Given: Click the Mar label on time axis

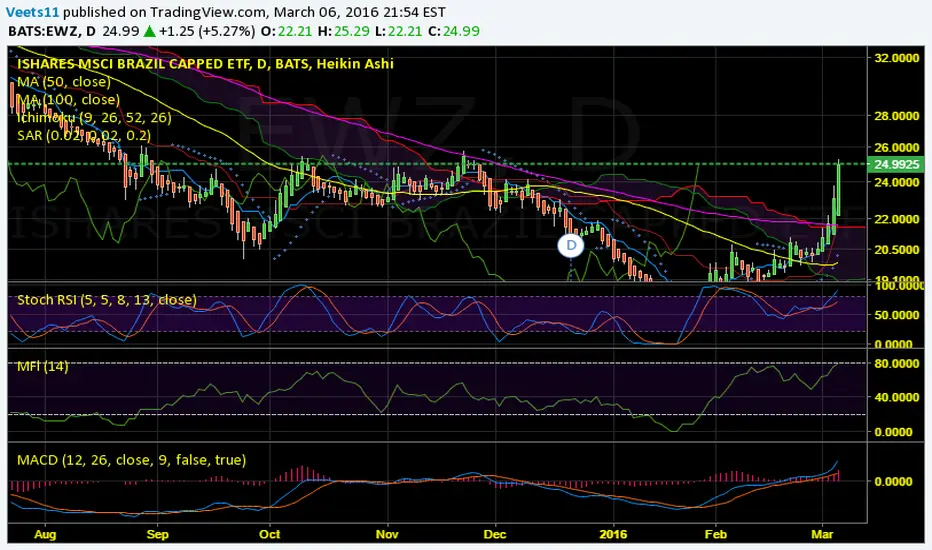Looking at the screenshot, I should click(x=823, y=534).
